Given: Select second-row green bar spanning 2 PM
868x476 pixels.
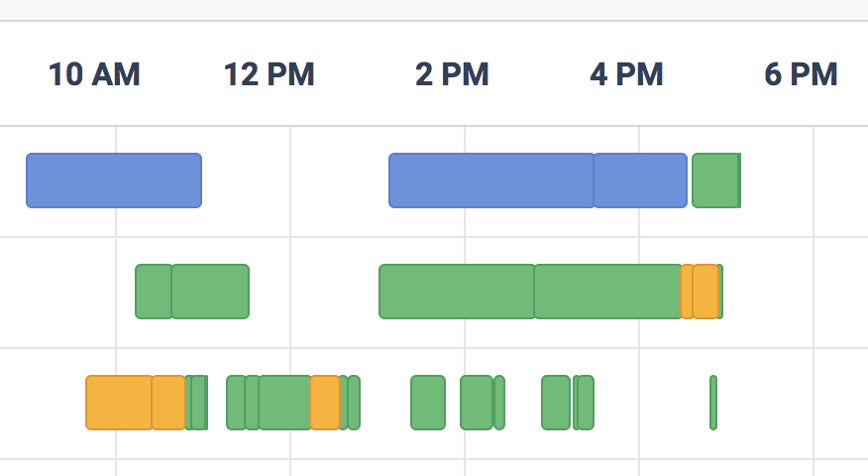Looking at the screenshot, I should coord(457,292).
